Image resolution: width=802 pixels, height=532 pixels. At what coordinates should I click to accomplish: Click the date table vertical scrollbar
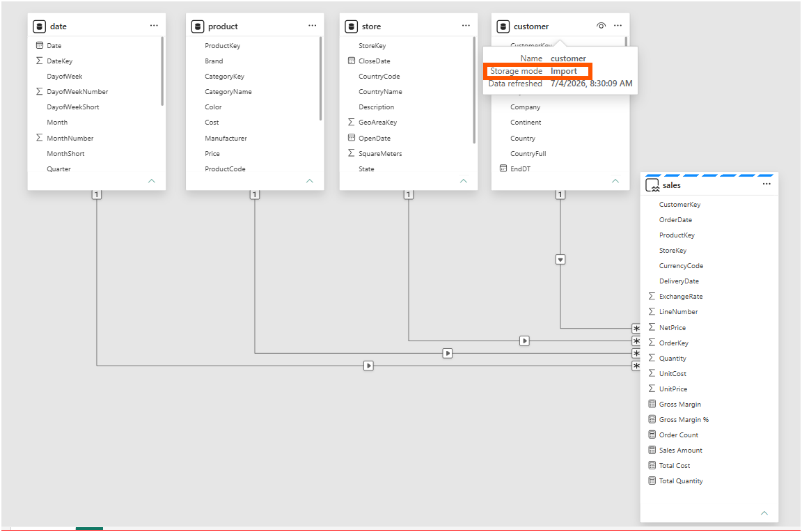click(x=162, y=71)
